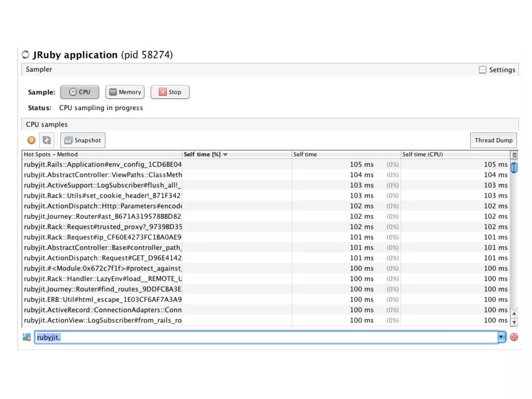Viewport: 532px width, 399px height.
Task: Click the red clear filter icon
Action: coord(514,337)
